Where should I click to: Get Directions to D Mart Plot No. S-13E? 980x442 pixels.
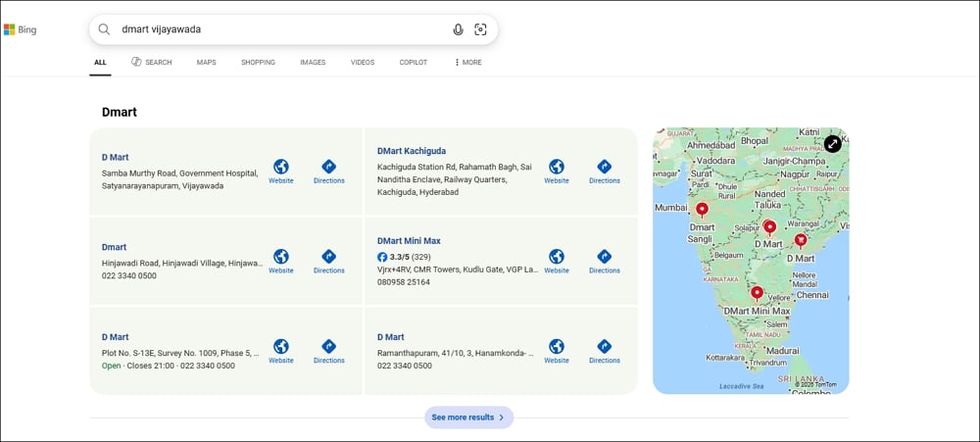coord(328,352)
